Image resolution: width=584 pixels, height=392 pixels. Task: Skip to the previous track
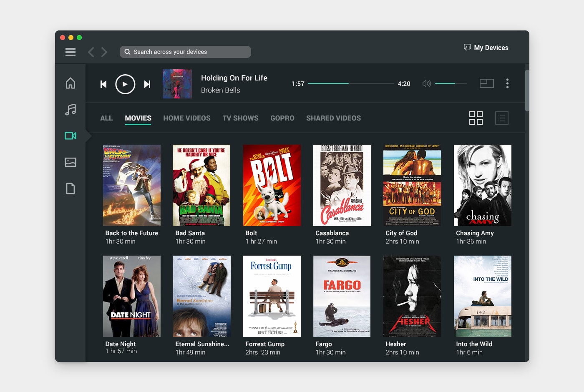tap(103, 84)
